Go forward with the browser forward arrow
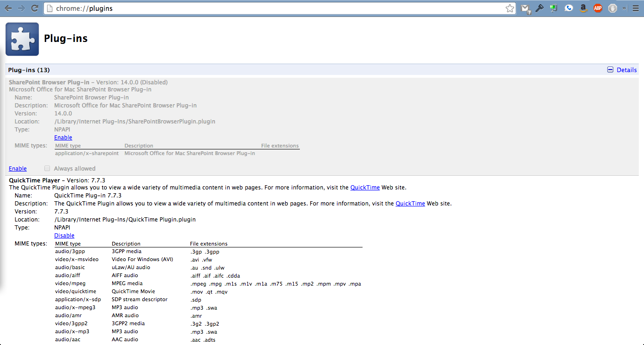The width and height of the screenshot is (644, 345). click(21, 8)
